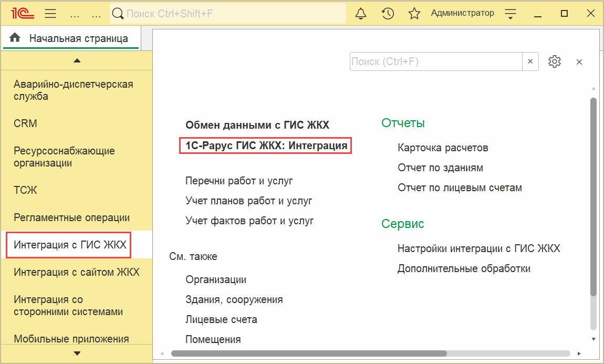Screen dimensions: 604x364
Task: Focus the global search Ctrl+Shift+F field
Action: tap(228, 14)
